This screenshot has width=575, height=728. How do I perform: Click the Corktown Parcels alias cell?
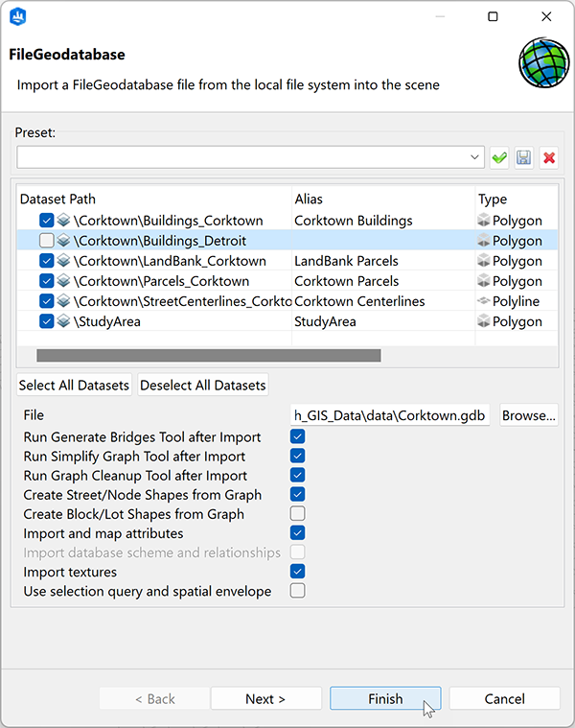point(347,281)
